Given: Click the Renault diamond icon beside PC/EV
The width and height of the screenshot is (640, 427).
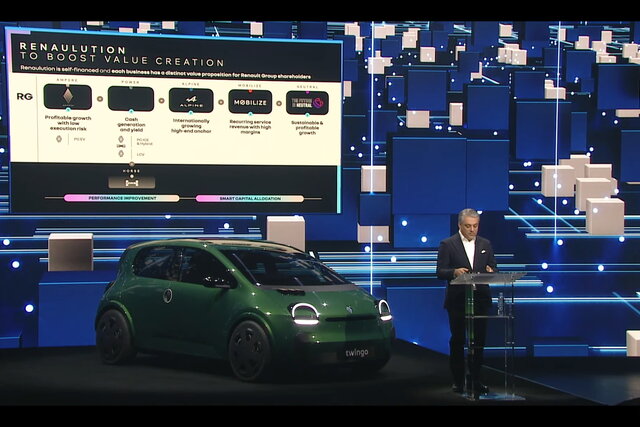Looking at the screenshot, I should (x=59, y=139).
